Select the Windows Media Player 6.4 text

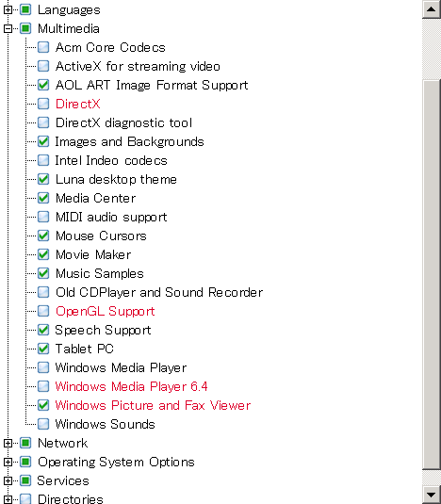point(132,386)
